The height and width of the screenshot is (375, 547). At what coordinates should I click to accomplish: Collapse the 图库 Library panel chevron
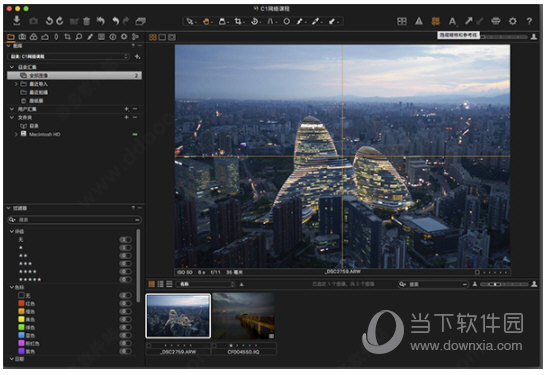[x=9, y=46]
